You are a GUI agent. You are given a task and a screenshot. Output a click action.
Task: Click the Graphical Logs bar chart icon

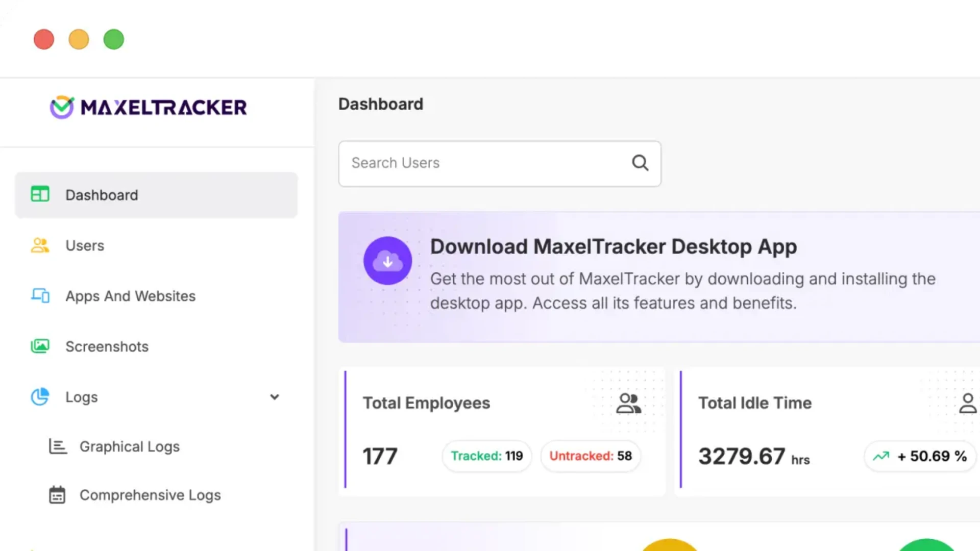[x=57, y=446]
